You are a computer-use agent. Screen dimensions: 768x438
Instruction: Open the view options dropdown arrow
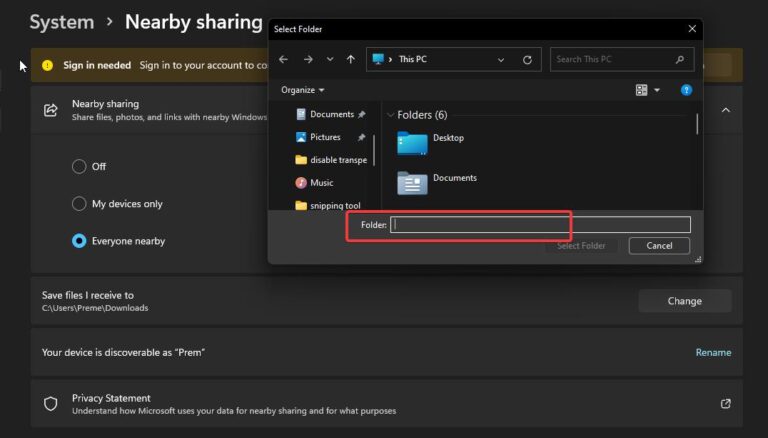click(x=657, y=90)
